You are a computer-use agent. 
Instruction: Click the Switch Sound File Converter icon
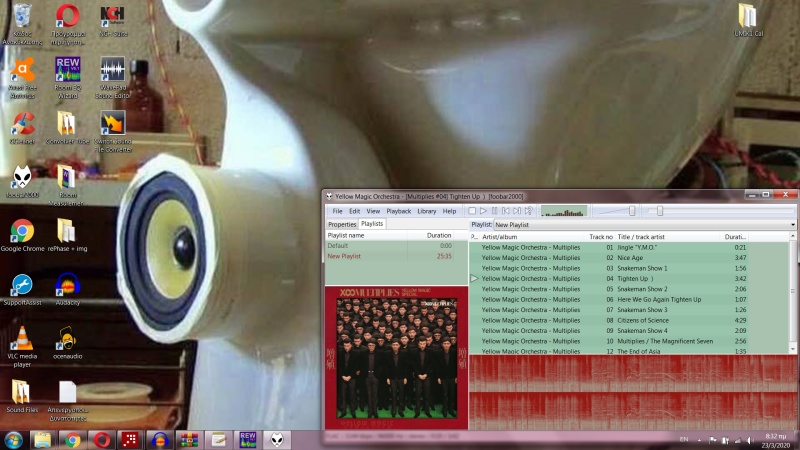point(113,132)
